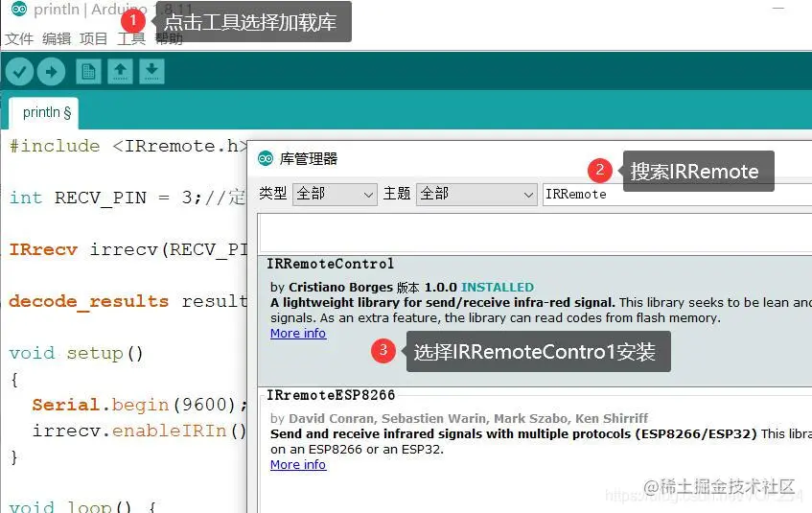Click the Library Manager dialog logo icon
This screenshot has height=513, width=812.
tap(266, 158)
